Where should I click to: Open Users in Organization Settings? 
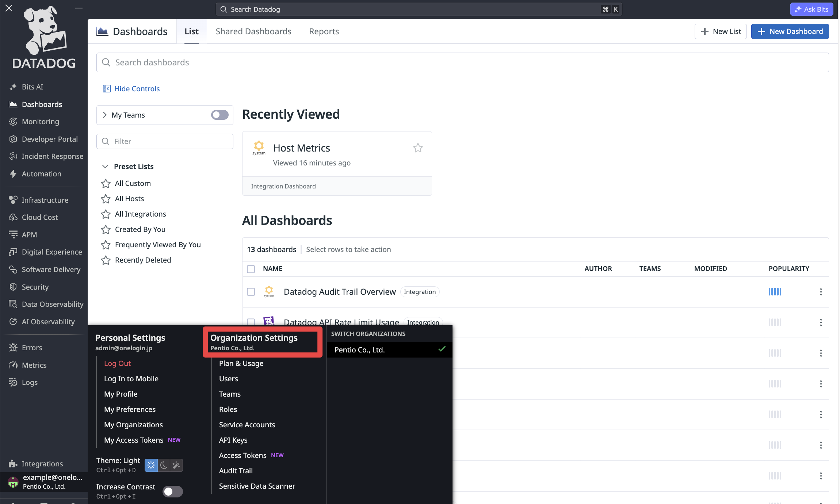click(229, 379)
